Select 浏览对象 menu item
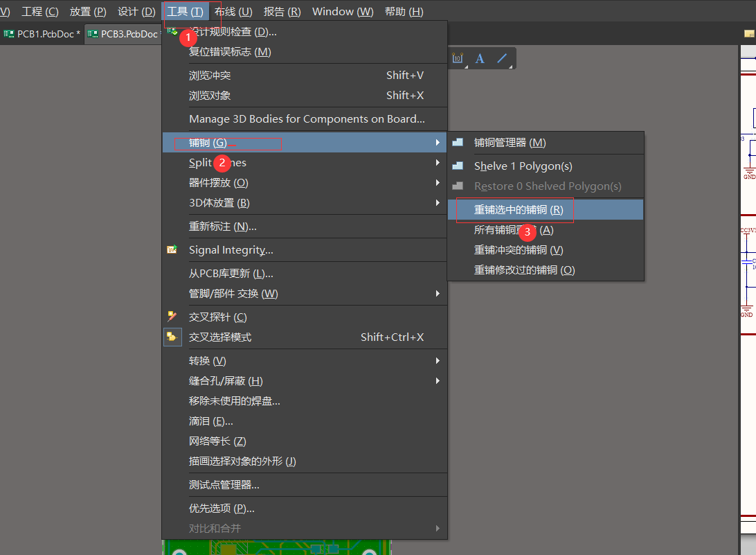Viewport: 756px width, 555px height. pos(305,96)
